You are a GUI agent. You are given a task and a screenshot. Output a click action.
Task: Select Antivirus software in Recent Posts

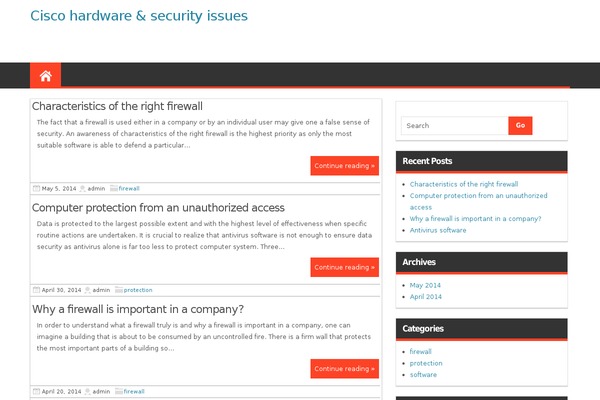(438, 230)
